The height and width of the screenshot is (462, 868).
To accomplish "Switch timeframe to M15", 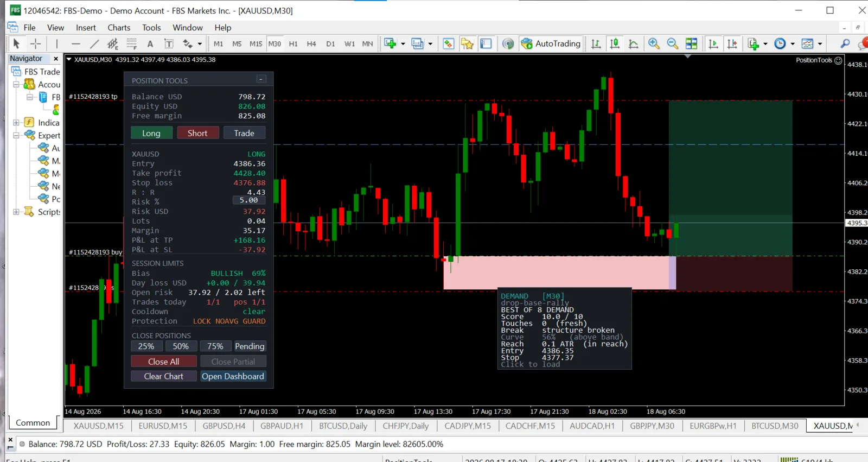I will [256, 43].
